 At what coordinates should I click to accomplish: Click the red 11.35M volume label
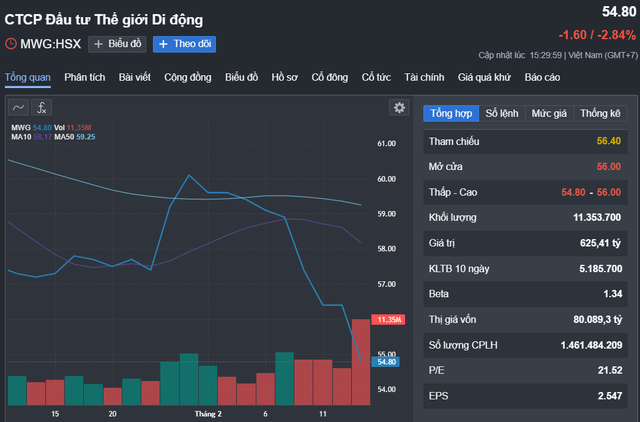pyautogui.click(x=386, y=319)
